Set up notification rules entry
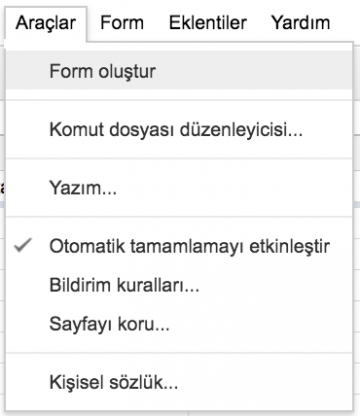 pyautogui.click(x=179, y=285)
